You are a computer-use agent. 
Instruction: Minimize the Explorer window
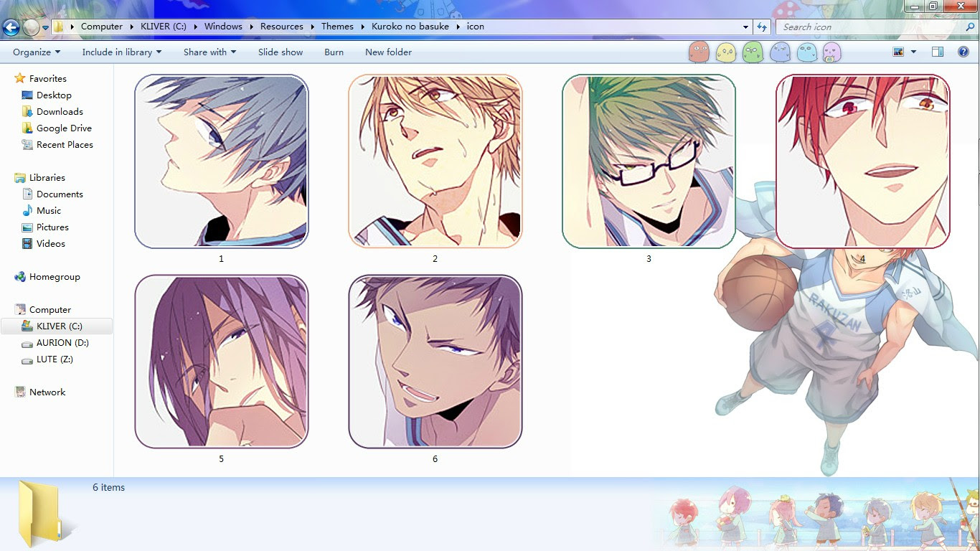(913, 6)
